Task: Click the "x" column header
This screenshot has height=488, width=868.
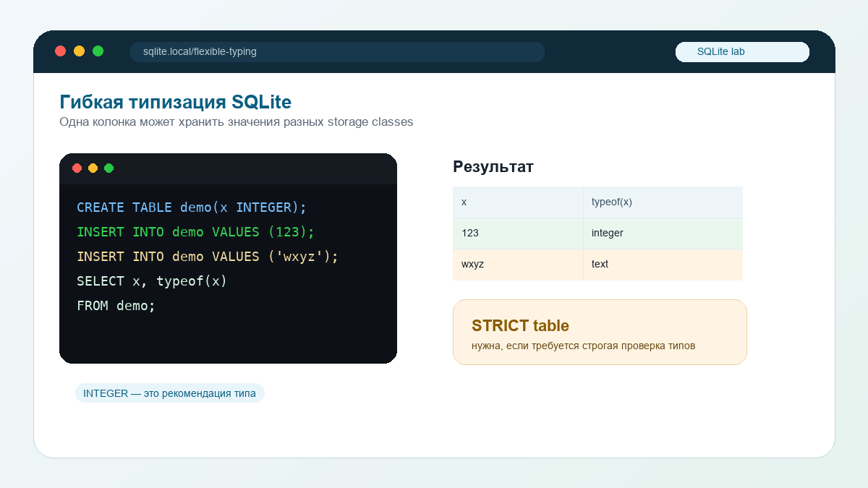Action: 518,202
